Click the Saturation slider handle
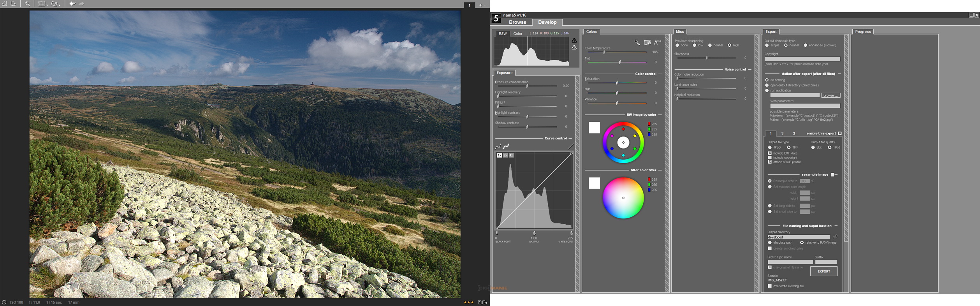 [x=617, y=83]
